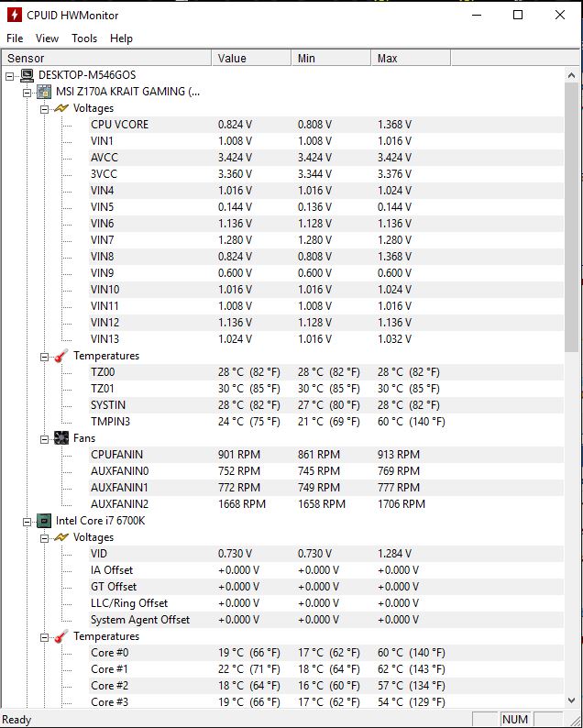Click the scrollbar up arrow
583x728 pixels.
coord(571,75)
